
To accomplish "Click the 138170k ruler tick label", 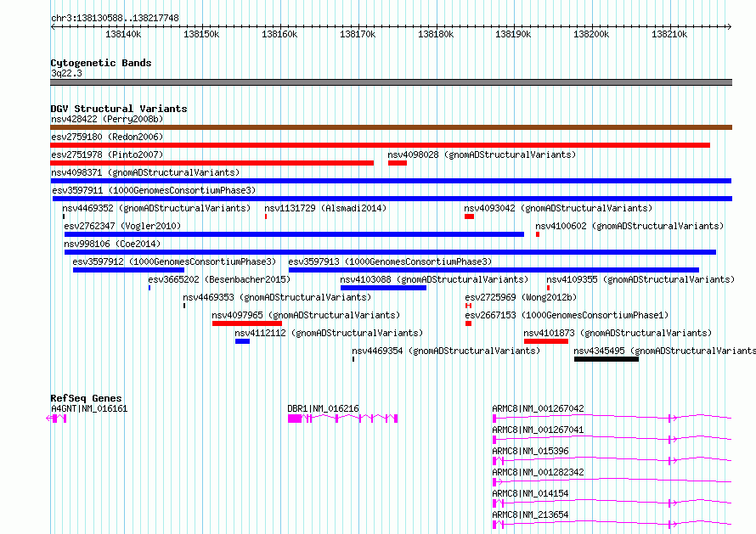I will click(x=358, y=34).
